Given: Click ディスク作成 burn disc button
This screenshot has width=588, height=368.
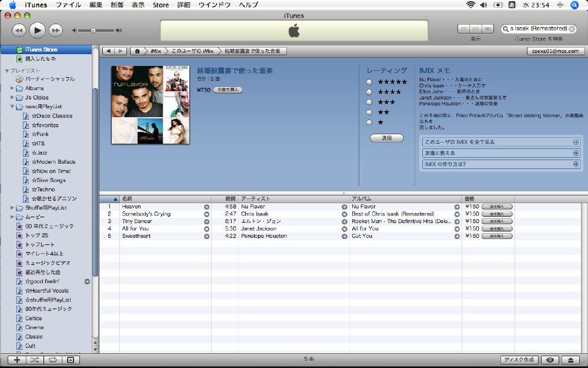Looking at the screenshot, I should click(x=519, y=360).
